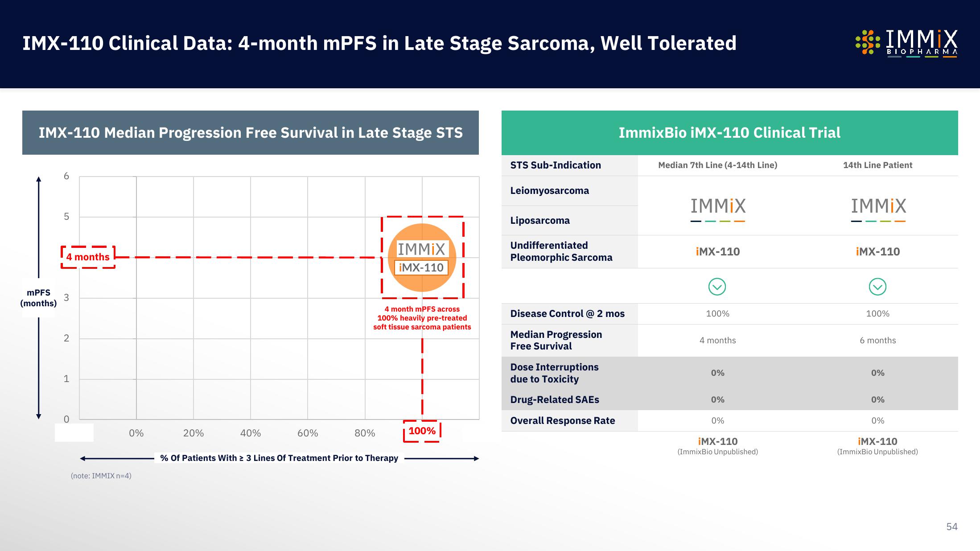Click the y-axis tick label '1'
Screen dimensions: 980x551
(x=66, y=379)
